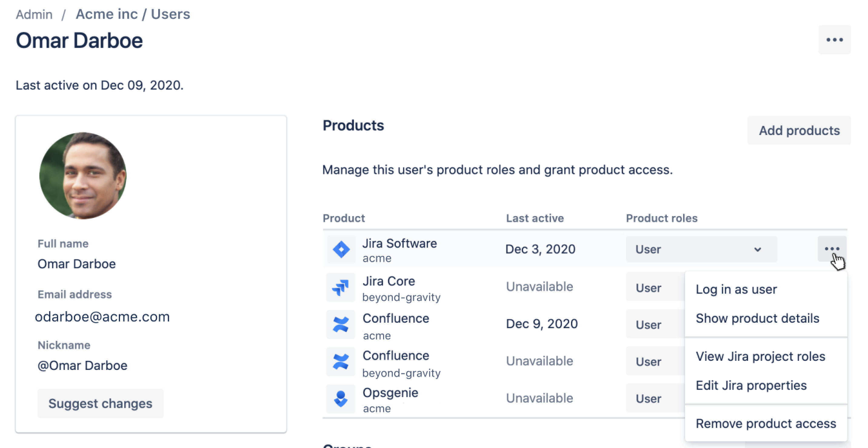Viewport: 868px width, 448px height.
Task: Open "Acme inc / Users" breadcrumb link
Action: coord(132,14)
